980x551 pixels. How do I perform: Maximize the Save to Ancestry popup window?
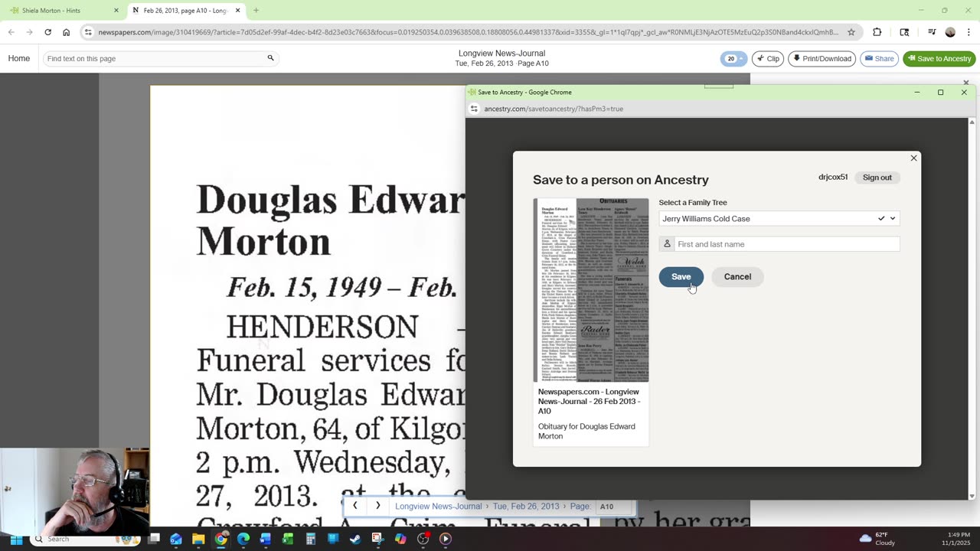coord(940,93)
